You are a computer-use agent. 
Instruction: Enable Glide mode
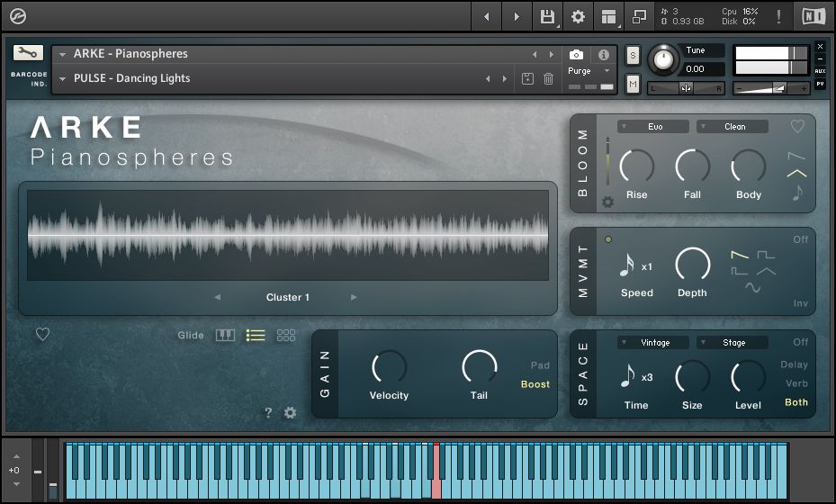coord(191,335)
